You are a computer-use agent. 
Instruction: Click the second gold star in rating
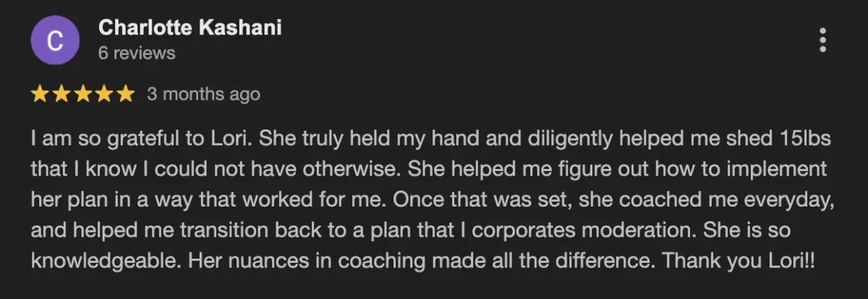tap(62, 94)
